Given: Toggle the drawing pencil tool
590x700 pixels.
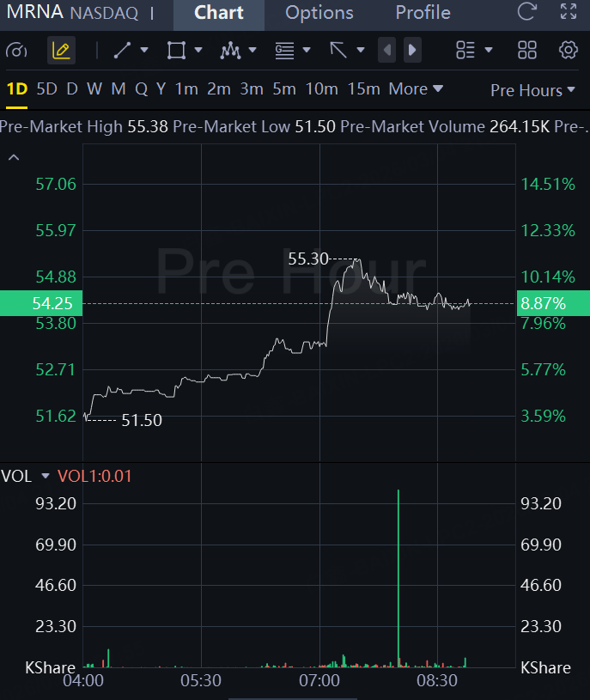Looking at the screenshot, I should (60, 51).
